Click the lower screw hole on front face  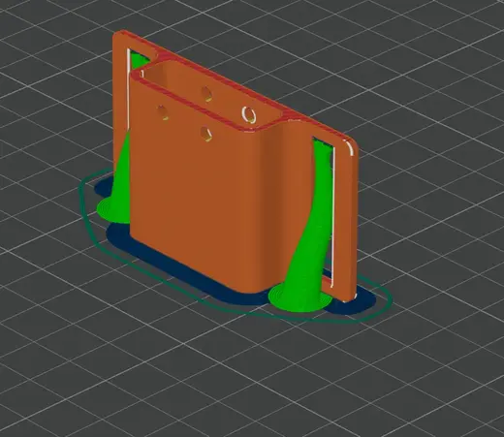(205, 134)
